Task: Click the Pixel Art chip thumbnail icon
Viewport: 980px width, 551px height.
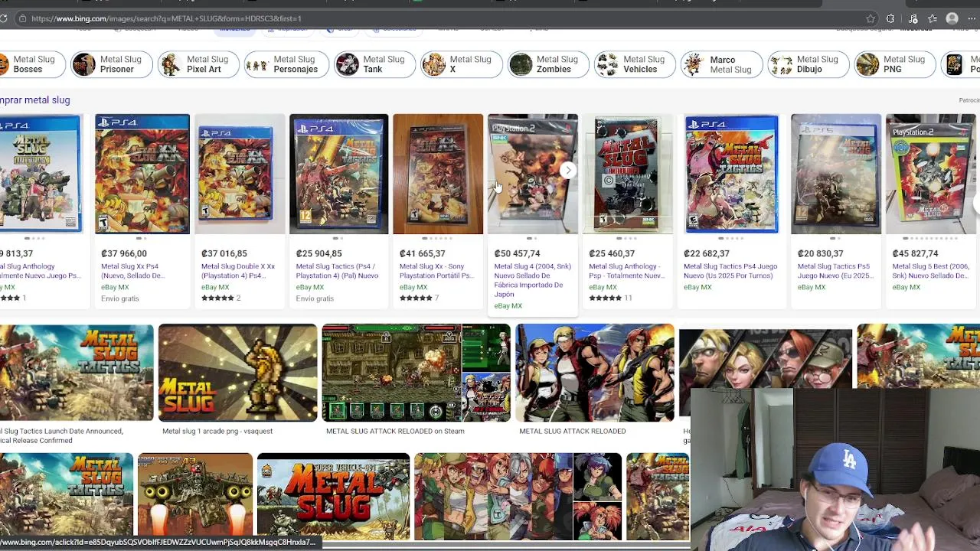Action: point(171,64)
